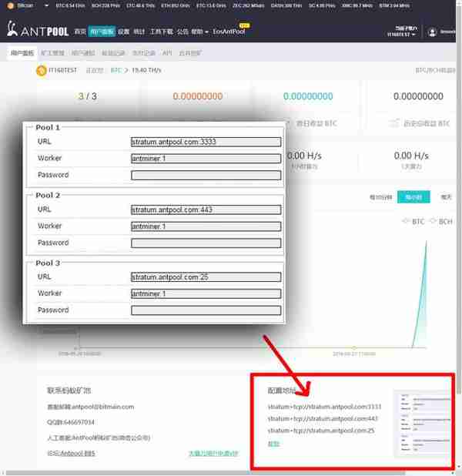Click the green link under the config addresses
This screenshot has height=476, width=462.
click(x=273, y=444)
